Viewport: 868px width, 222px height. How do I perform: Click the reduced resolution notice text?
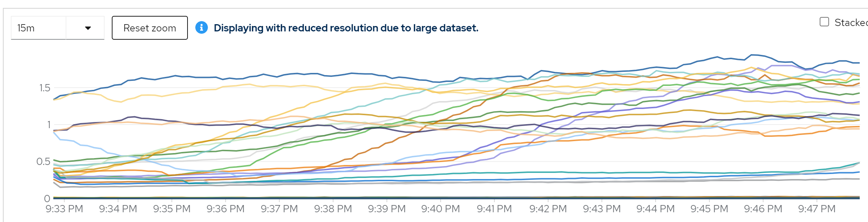[346, 28]
